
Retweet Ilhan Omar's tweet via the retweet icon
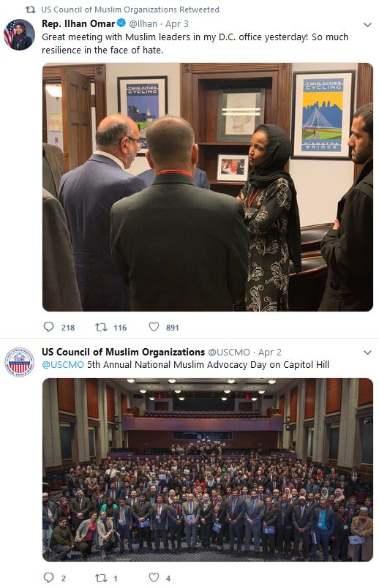coord(101,328)
